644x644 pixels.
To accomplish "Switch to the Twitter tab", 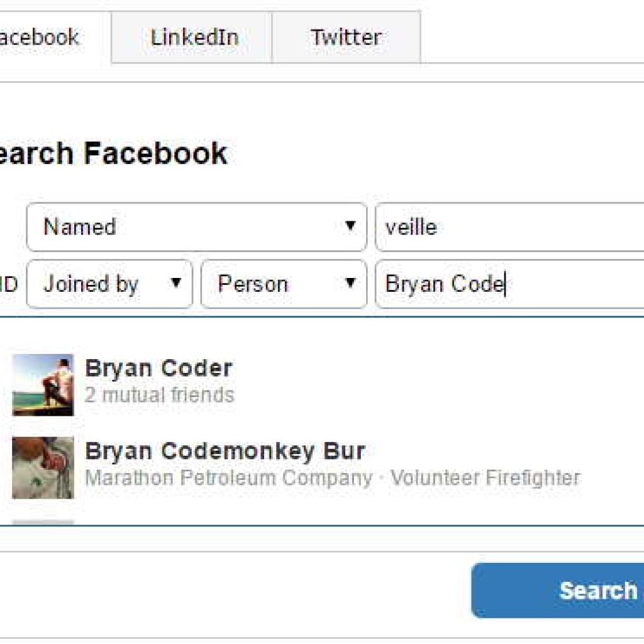I will pos(347,37).
